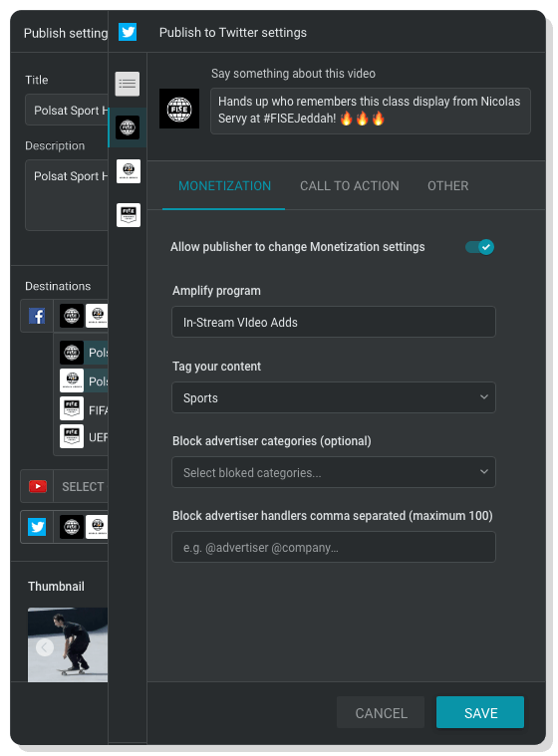Click the Title input field
The width and height of the screenshot is (558, 756).
click(67, 110)
